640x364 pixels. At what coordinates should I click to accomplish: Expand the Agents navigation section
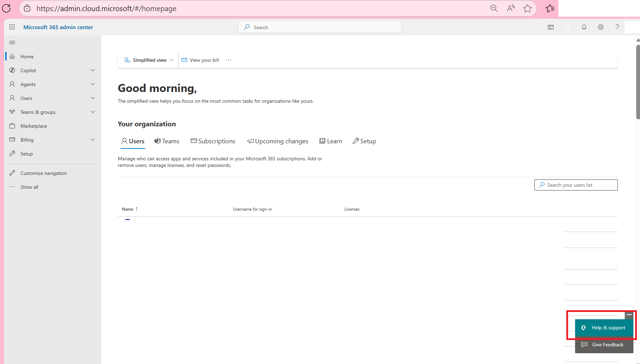click(x=93, y=84)
